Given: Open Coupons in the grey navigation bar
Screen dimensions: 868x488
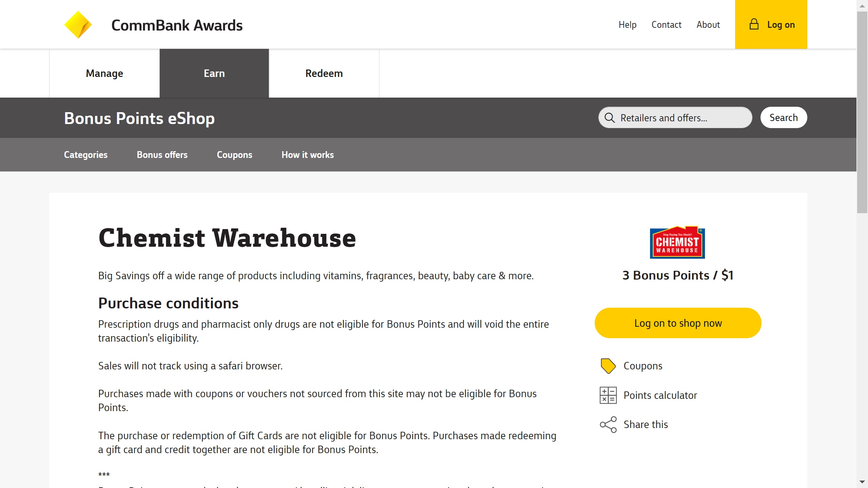Looking at the screenshot, I should [x=235, y=155].
